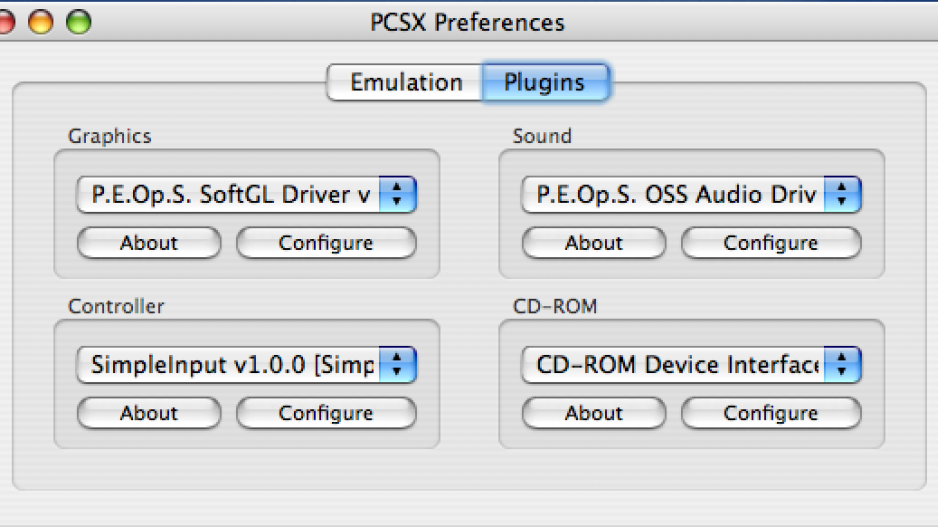The width and height of the screenshot is (938, 527).
Task: Configure the P.E.Op.S. SoftGL graphics driver
Action: [x=326, y=243]
